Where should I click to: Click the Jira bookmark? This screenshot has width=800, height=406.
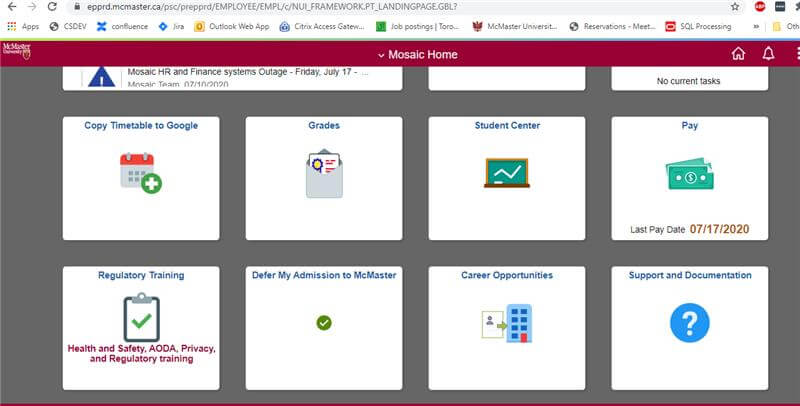point(171,26)
